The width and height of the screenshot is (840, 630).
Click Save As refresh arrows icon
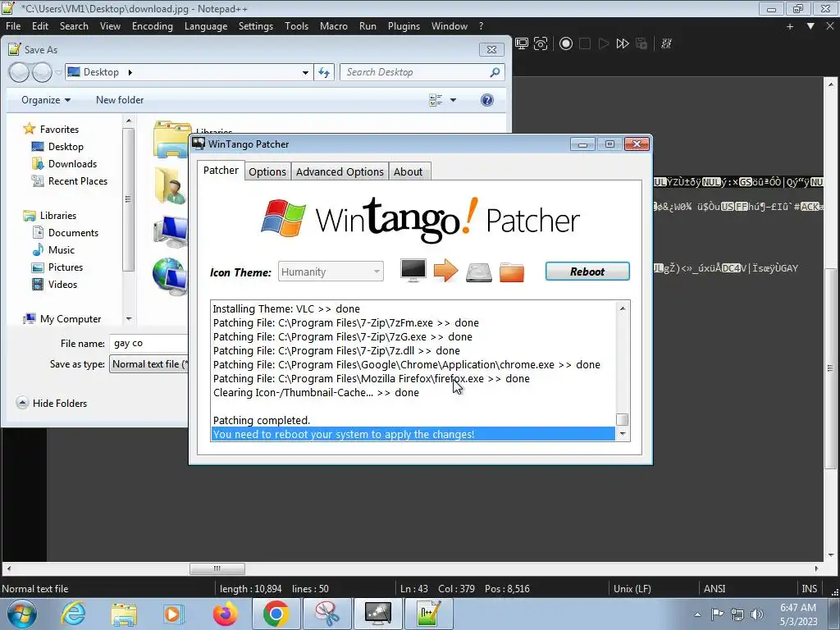pyautogui.click(x=324, y=72)
